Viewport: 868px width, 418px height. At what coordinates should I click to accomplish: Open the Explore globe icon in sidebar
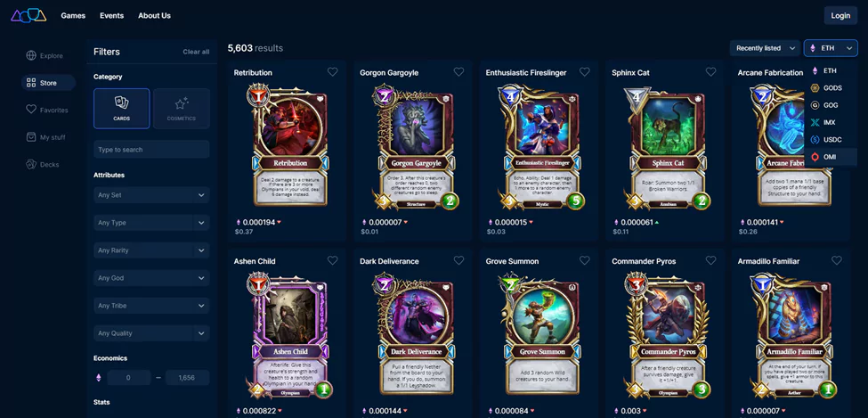tap(31, 55)
